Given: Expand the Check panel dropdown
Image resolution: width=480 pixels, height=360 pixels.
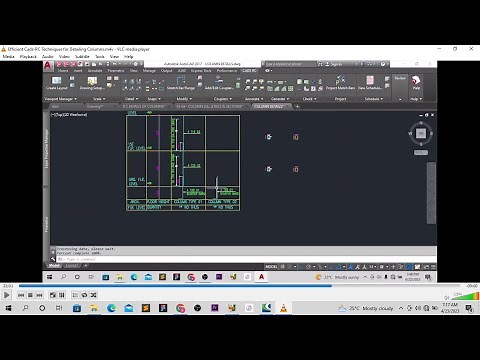Looking at the screenshot, I should pos(309,99).
